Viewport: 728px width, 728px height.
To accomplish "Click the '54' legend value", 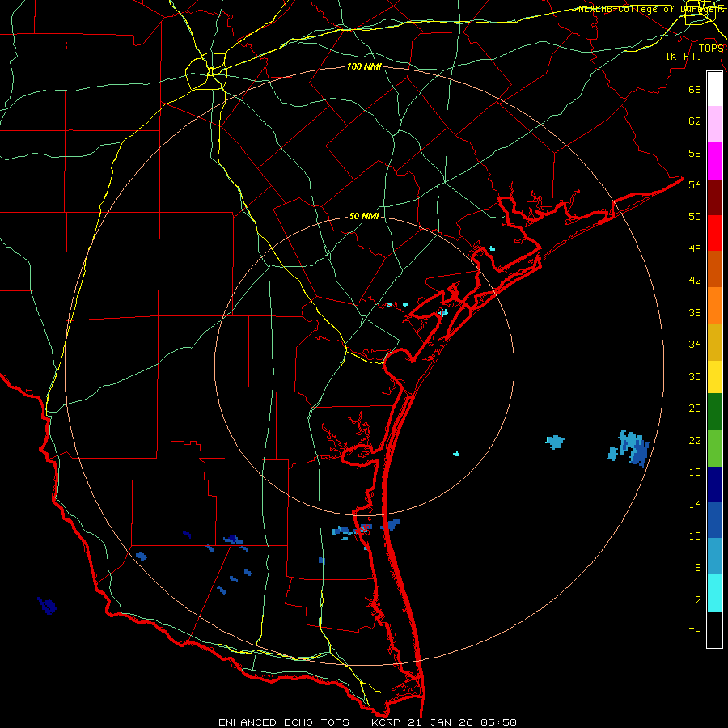I will (x=695, y=184).
